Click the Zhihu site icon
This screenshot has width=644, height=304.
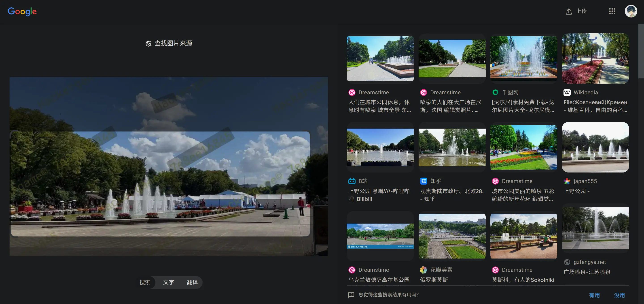coord(424,181)
